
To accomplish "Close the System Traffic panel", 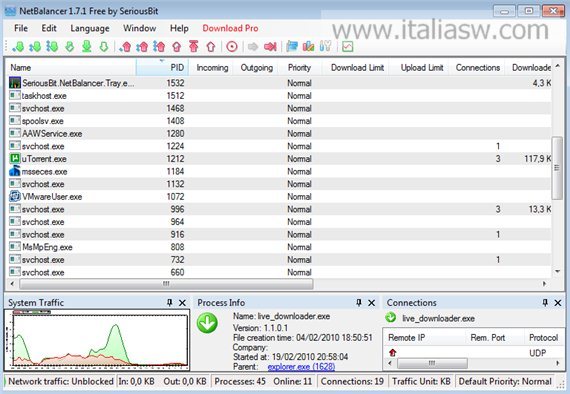I will [x=182, y=302].
